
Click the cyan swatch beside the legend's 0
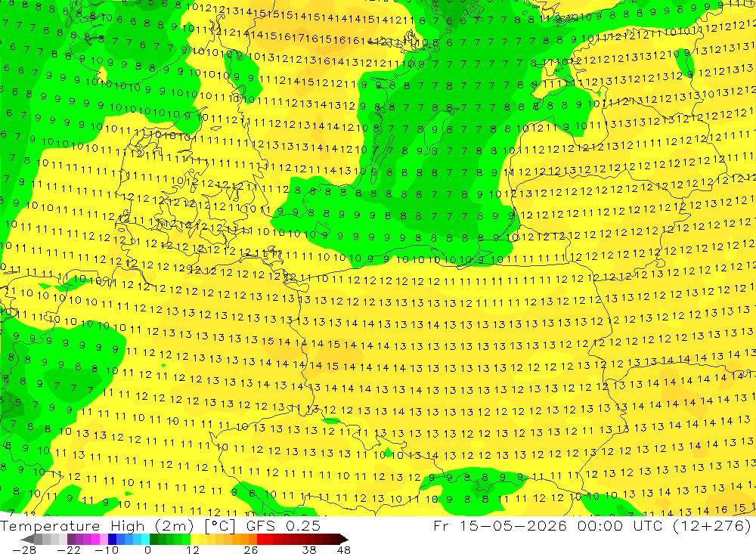[x=145, y=539]
